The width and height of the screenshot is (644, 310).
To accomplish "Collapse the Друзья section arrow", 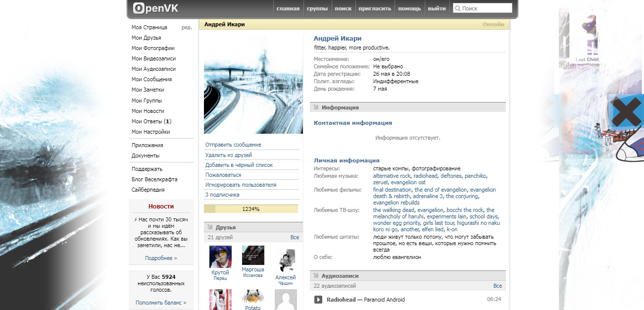I will click(209, 227).
